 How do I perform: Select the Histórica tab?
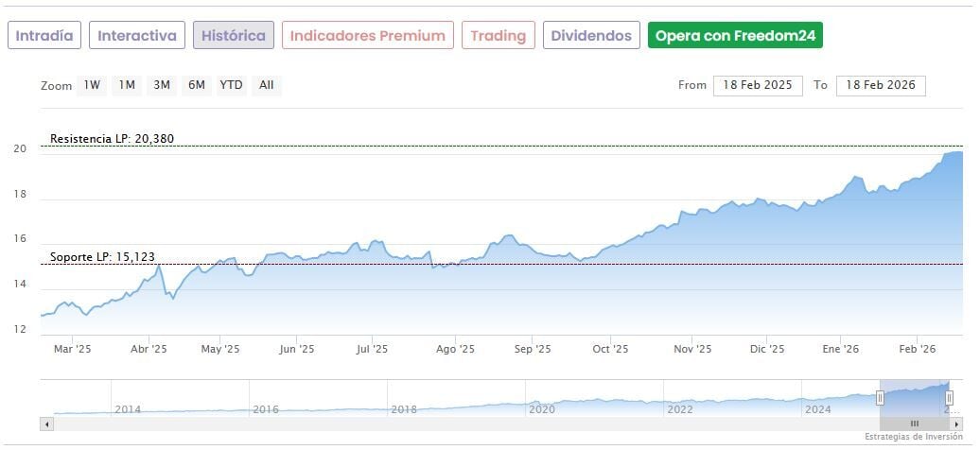tap(234, 36)
